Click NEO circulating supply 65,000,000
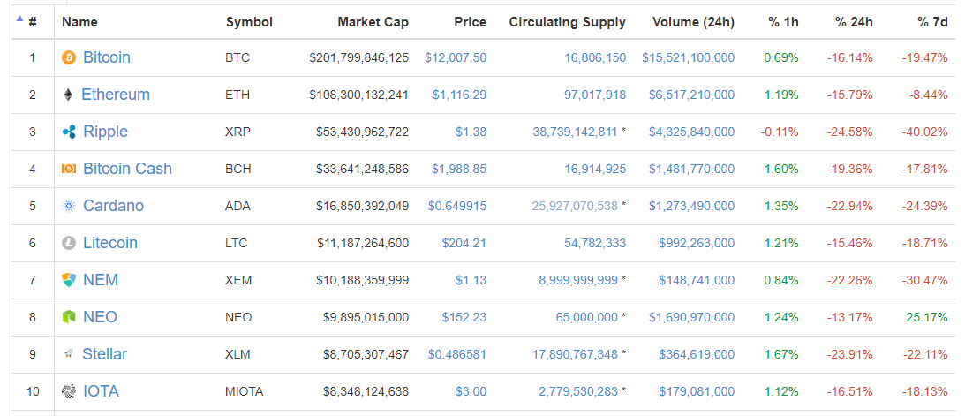Viewport: 980px width, 416px height. pos(587,317)
